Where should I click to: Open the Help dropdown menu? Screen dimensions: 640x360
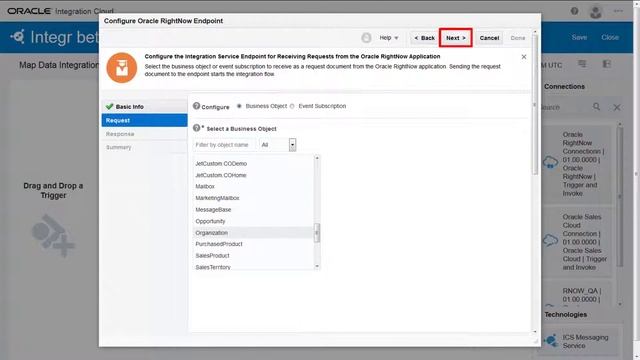[389, 38]
